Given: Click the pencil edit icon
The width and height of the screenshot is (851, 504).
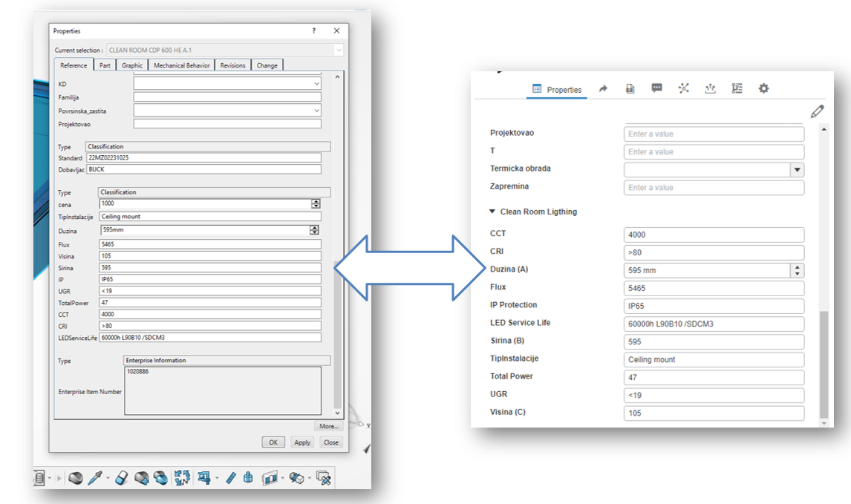Looking at the screenshot, I should [817, 112].
